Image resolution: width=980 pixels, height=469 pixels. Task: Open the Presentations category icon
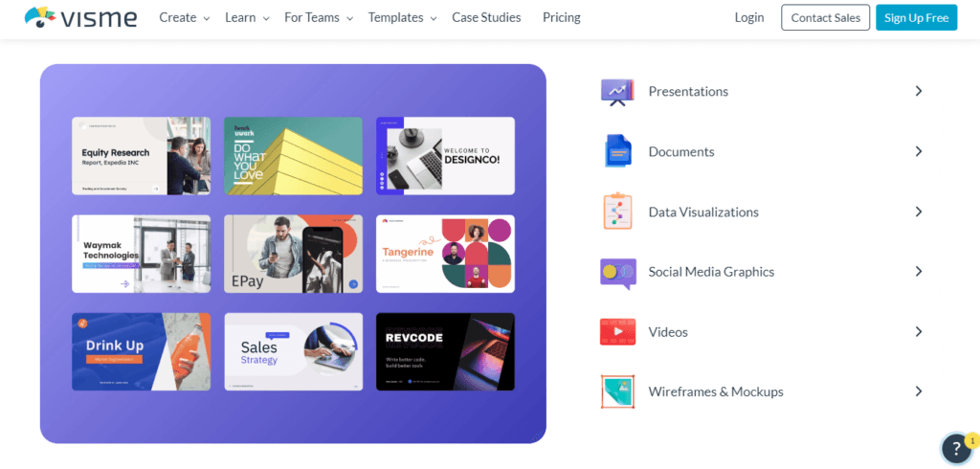617,92
